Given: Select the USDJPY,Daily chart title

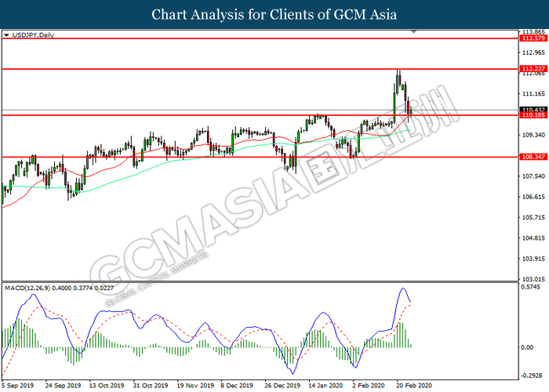Looking at the screenshot, I should [33, 35].
